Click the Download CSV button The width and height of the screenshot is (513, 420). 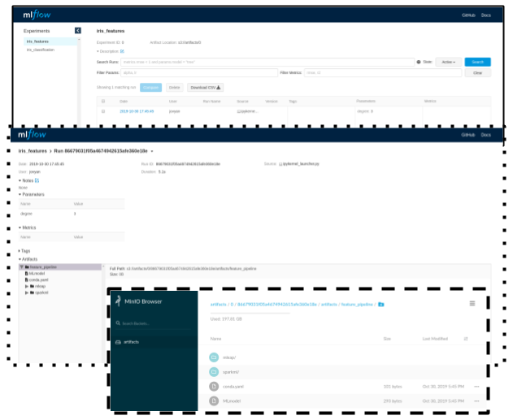tap(205, 87)
